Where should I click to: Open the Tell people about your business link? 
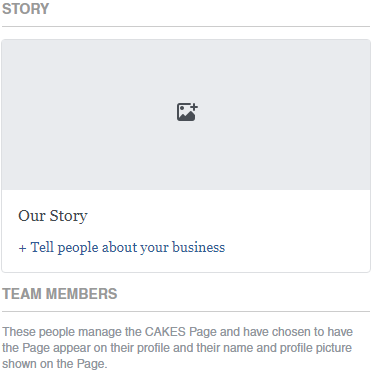click(122, 248)
